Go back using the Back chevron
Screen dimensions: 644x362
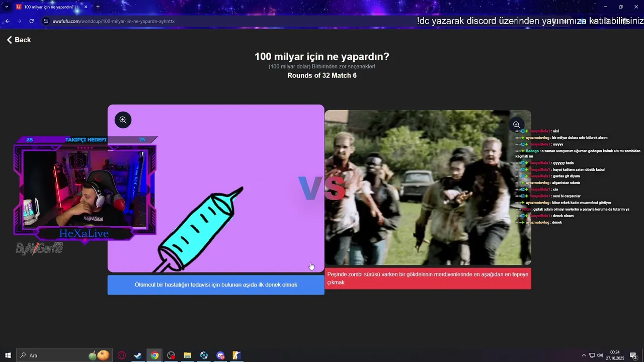coord(19,40)
